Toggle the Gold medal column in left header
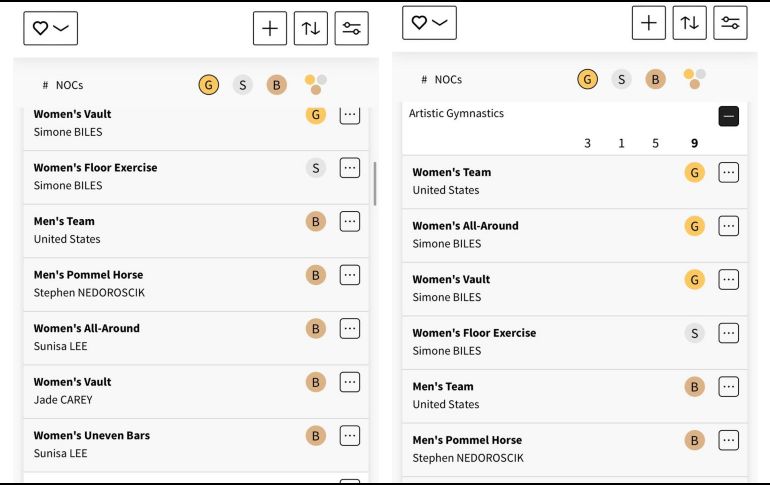Viewport: 770px width, 485px height. [x=208, y=85]
